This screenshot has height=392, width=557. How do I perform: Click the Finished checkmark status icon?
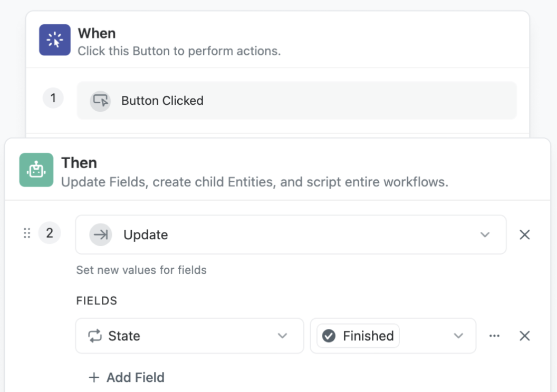click(x=329, y=336)
